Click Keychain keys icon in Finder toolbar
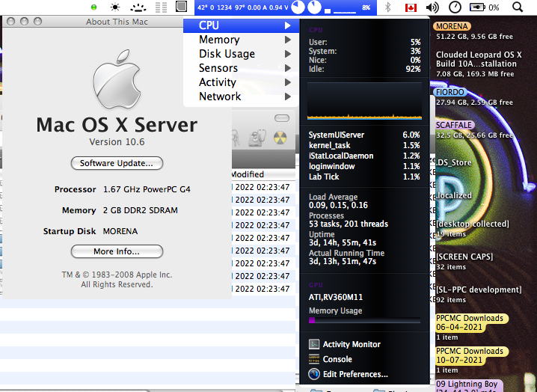The image size is (537, 392). [x=236, y=138]
